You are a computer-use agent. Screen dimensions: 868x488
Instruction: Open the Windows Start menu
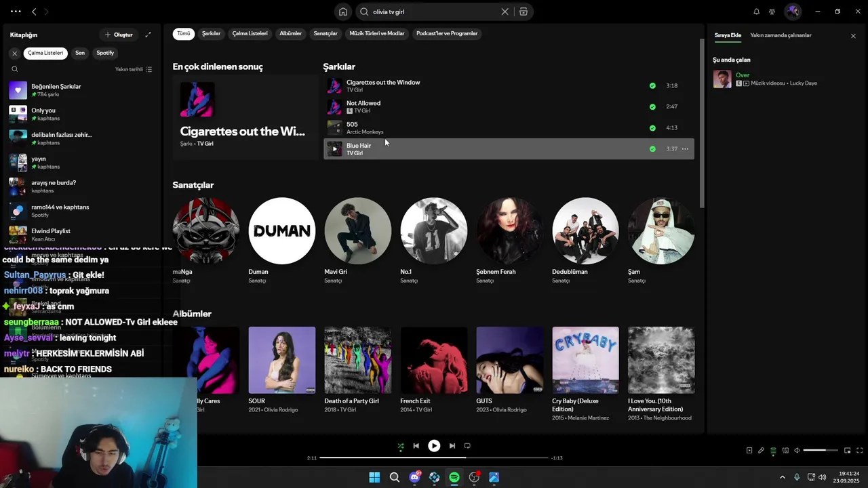point(374,477)
